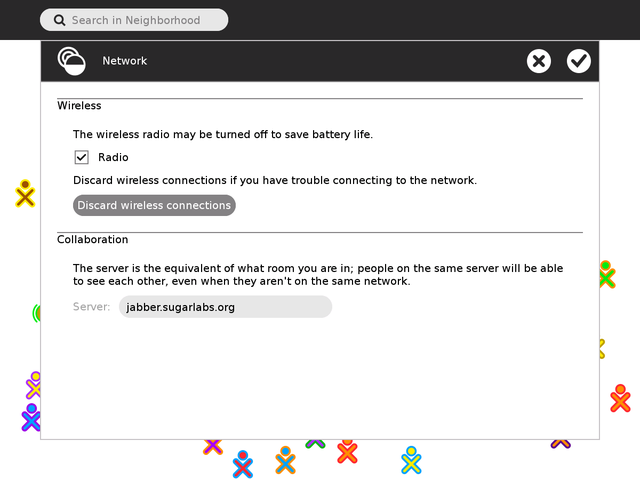640x480 pixels.
Task: Click the Server address input field
Action: point(225,307)
